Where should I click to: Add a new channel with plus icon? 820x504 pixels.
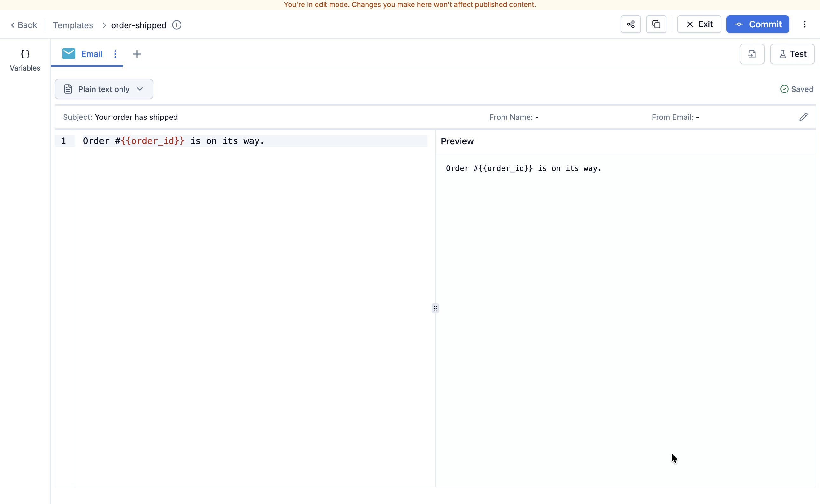[x=137, y=54]
